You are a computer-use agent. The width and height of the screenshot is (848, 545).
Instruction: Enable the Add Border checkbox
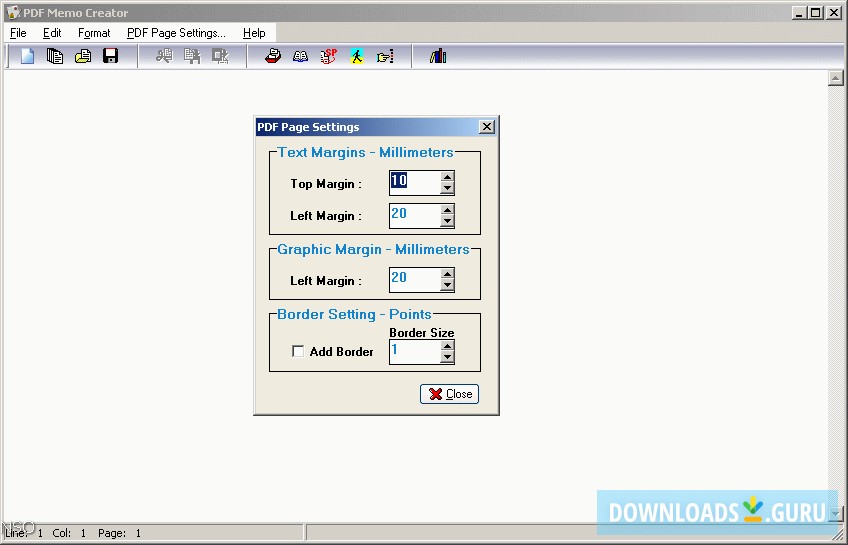[x=298, y=351]
